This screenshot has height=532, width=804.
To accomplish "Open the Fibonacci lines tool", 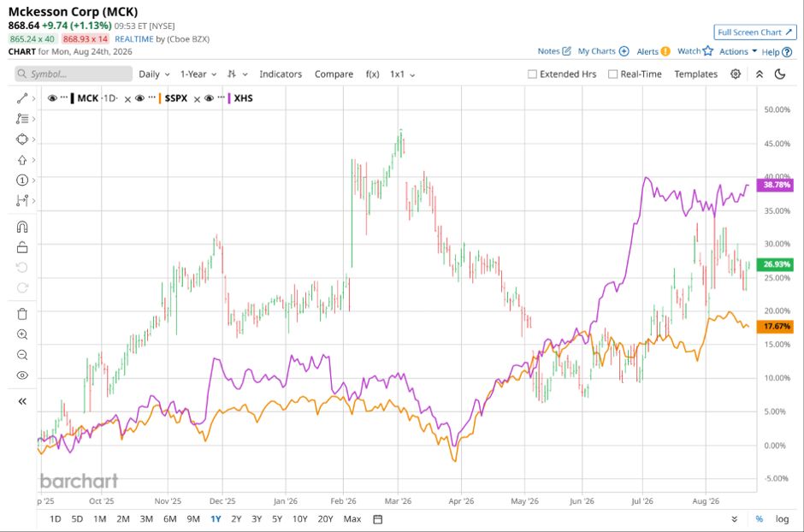I will [22, 119].
